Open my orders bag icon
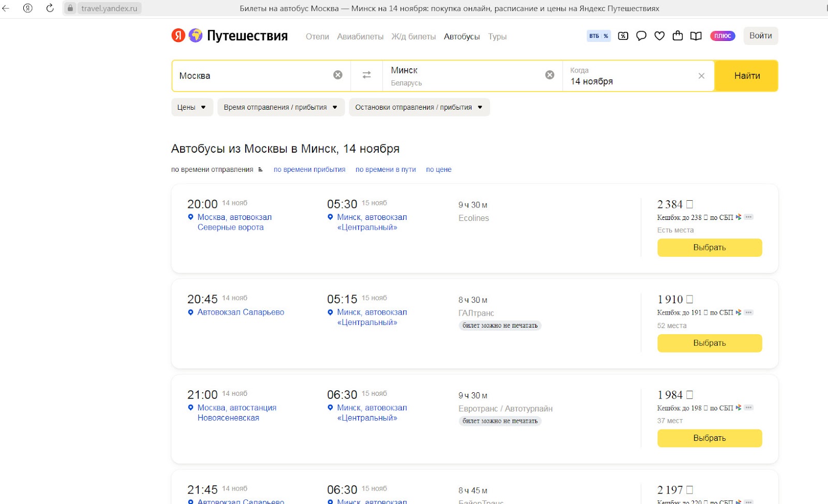 pos(677,36)
